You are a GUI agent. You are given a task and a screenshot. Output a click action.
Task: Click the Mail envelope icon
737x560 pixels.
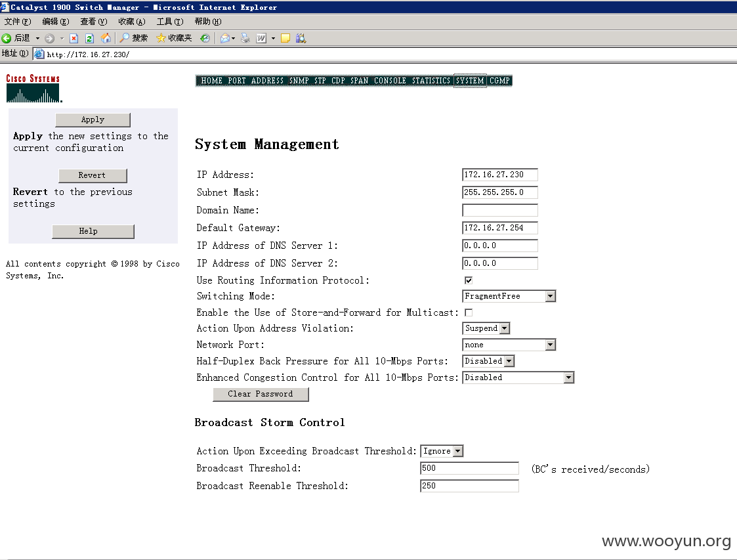tap(225, 38)
